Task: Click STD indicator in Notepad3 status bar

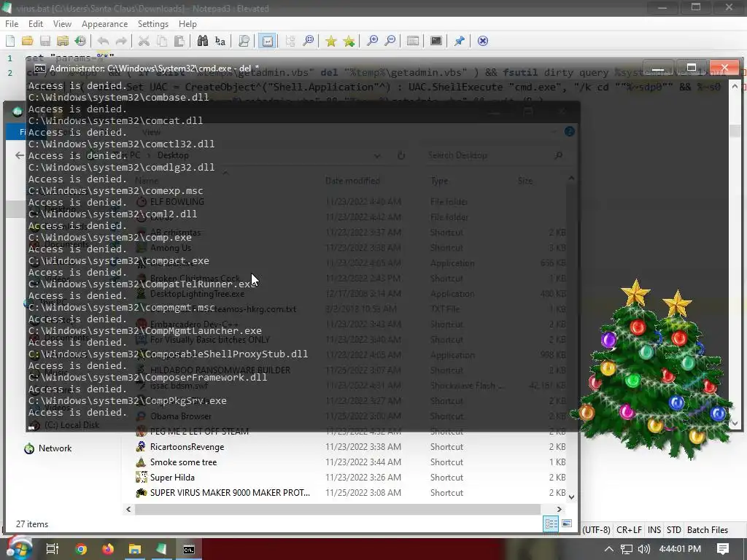Action: [x=673, y=529]
